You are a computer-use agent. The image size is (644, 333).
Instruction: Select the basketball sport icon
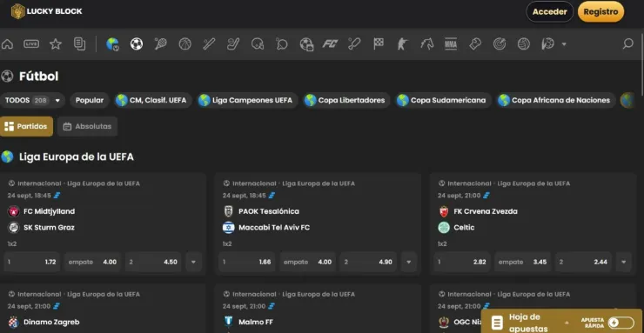point(184,43)
